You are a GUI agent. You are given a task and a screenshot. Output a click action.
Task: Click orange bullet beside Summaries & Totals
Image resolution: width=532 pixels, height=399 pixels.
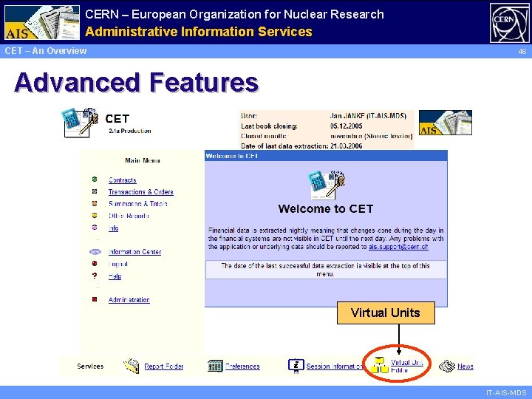pos(95,203)
